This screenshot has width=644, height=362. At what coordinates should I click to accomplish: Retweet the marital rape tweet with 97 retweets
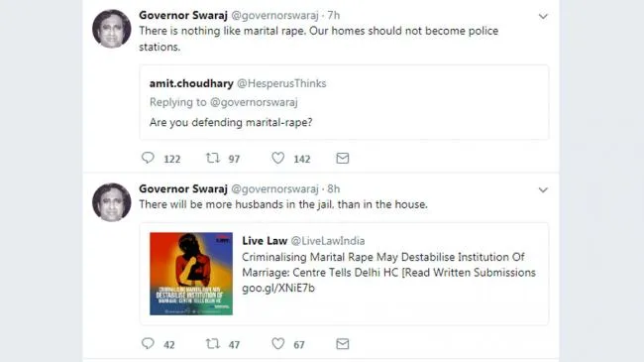point(213,158)
